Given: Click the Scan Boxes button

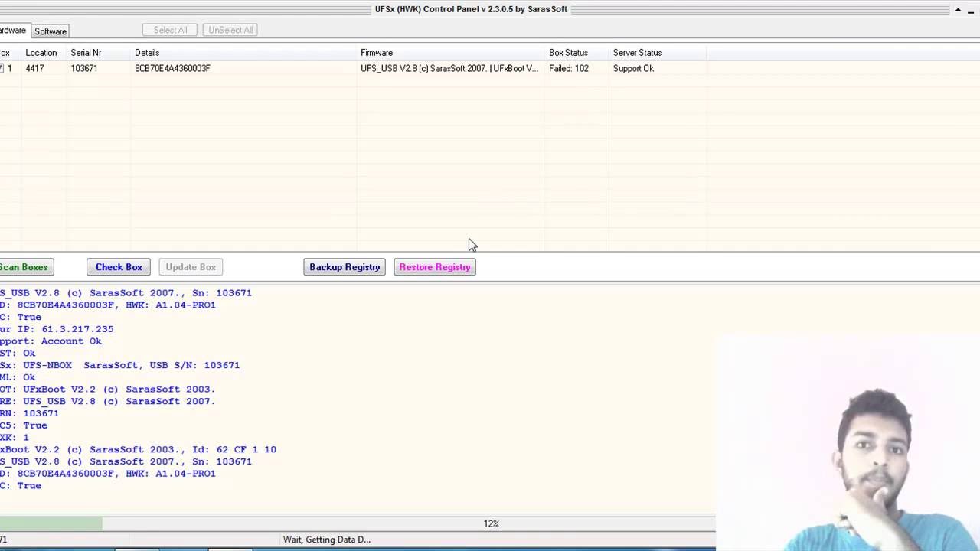Looking at the screenshot, I should pos(25,267).
